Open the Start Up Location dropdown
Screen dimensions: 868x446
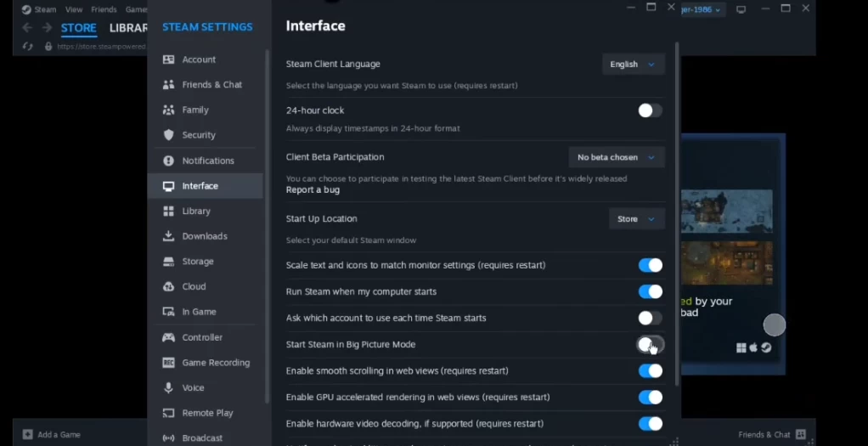click(636, 219)
